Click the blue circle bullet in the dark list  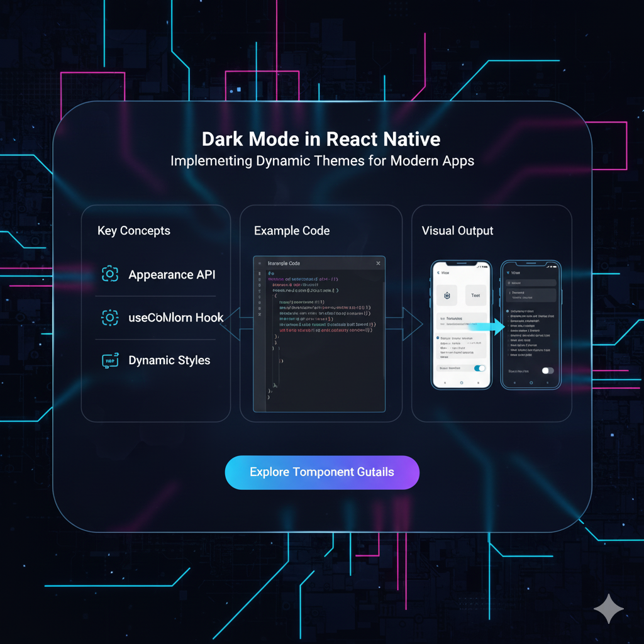click(507, 311)
